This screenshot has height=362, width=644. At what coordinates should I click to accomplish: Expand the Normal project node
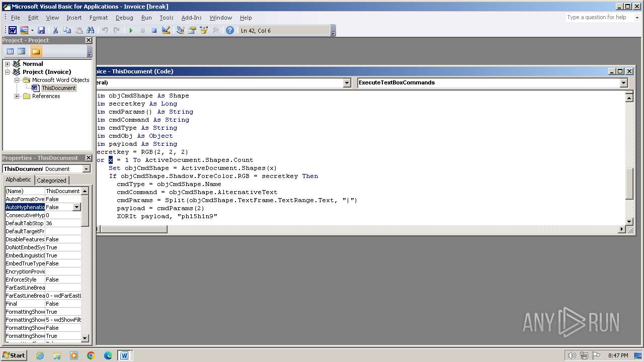point(8,64)
